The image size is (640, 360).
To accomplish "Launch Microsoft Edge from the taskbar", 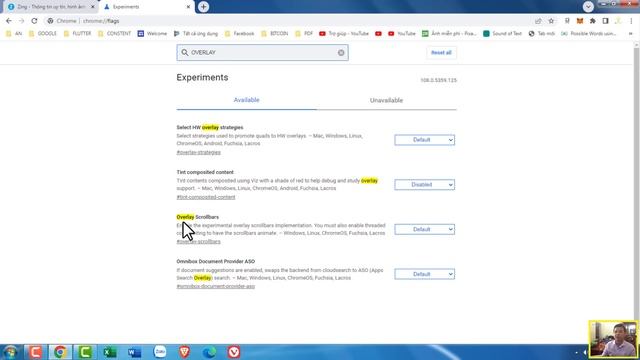I will 209,352.
